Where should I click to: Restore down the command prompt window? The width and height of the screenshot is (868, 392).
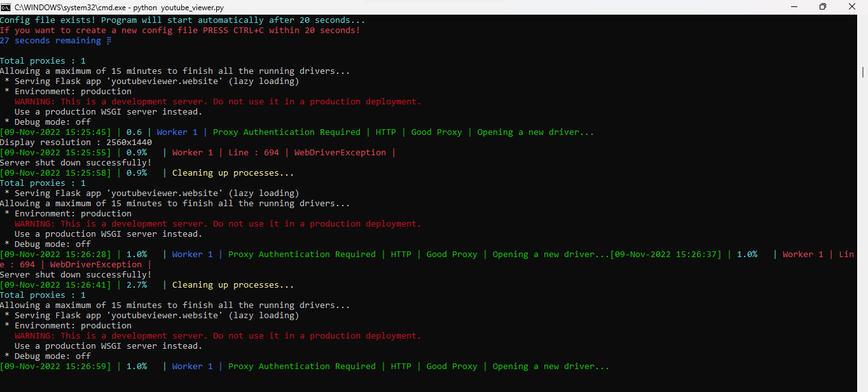(823, 7)
